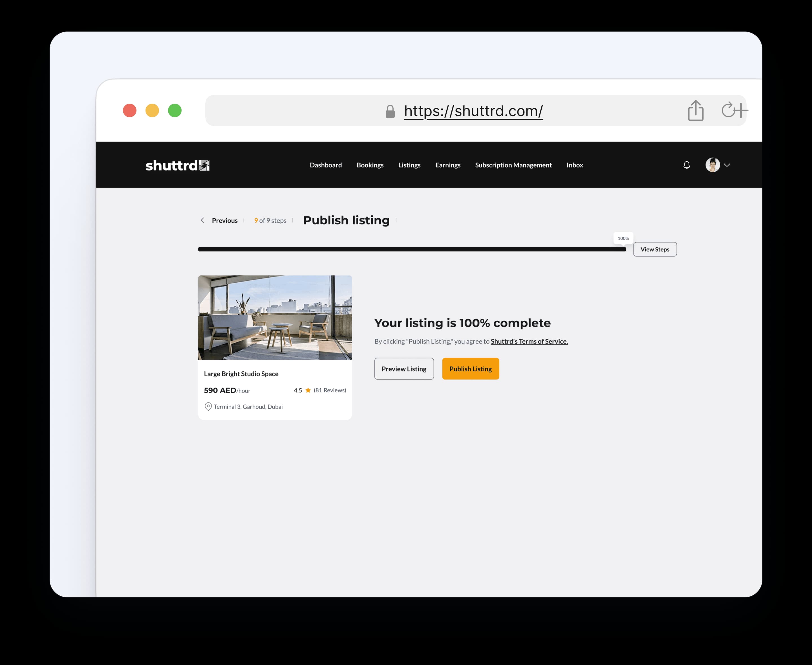Select Dashboard from the navigation bar
This screenshot has height=665, width=812.
point(326,165)
